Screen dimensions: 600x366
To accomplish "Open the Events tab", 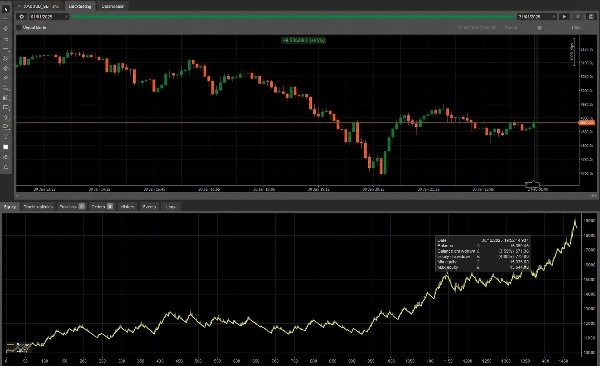I will [149, 206].
